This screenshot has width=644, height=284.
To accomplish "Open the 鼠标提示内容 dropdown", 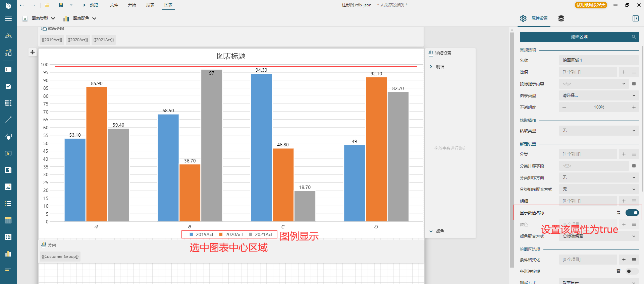I will pos(594,84).
